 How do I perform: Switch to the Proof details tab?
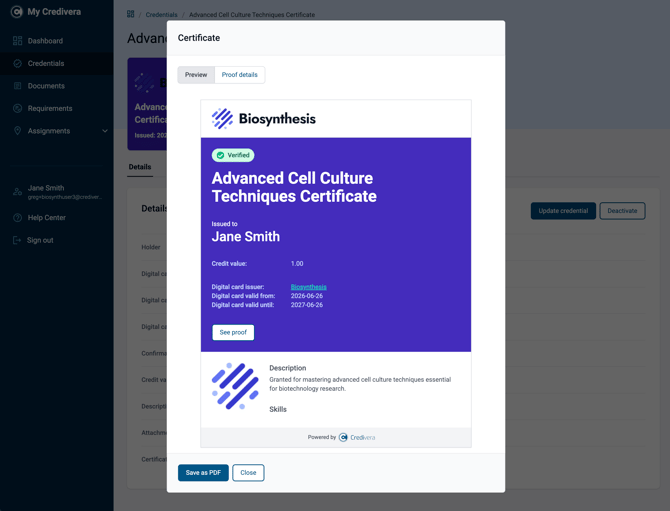tap(240, 75)
